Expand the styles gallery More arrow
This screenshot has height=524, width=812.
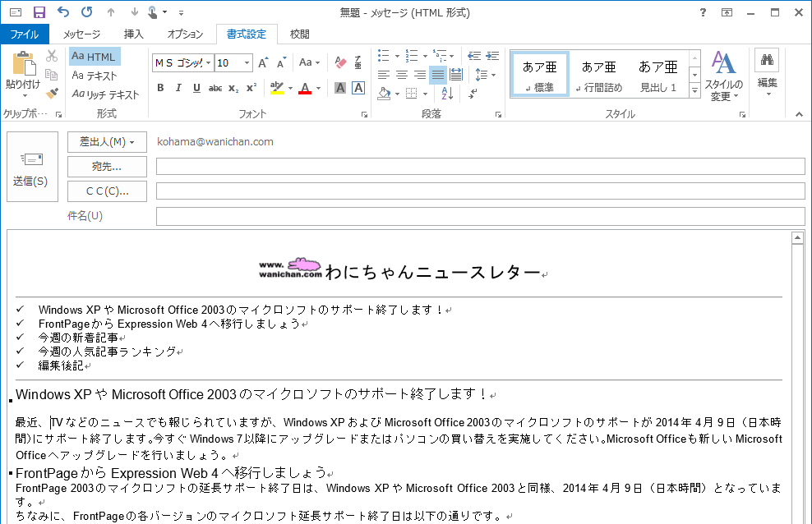pyautogui.click(x=695, y=90)
